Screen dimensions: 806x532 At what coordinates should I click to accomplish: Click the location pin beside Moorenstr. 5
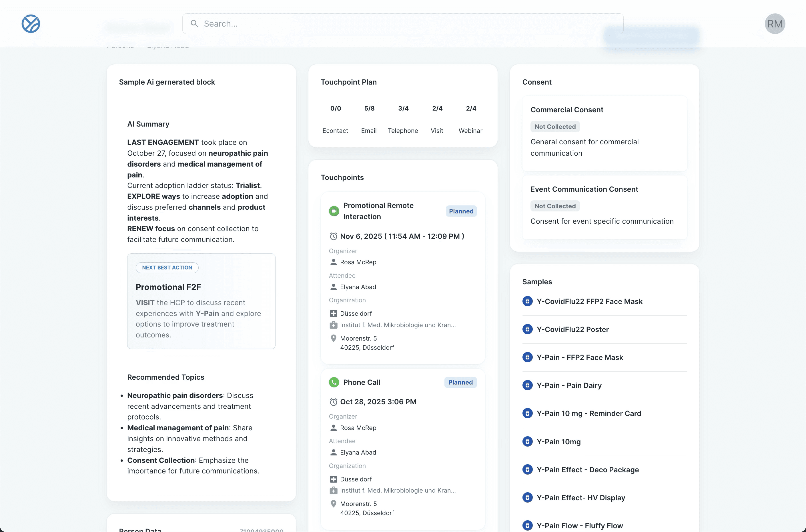pyautogui.click(x=333, y=338)
